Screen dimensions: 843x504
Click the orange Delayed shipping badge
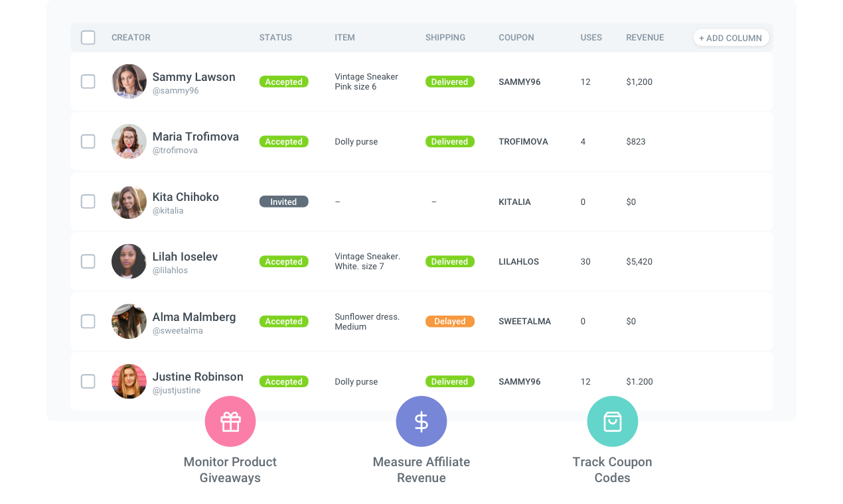click(449, 322)
